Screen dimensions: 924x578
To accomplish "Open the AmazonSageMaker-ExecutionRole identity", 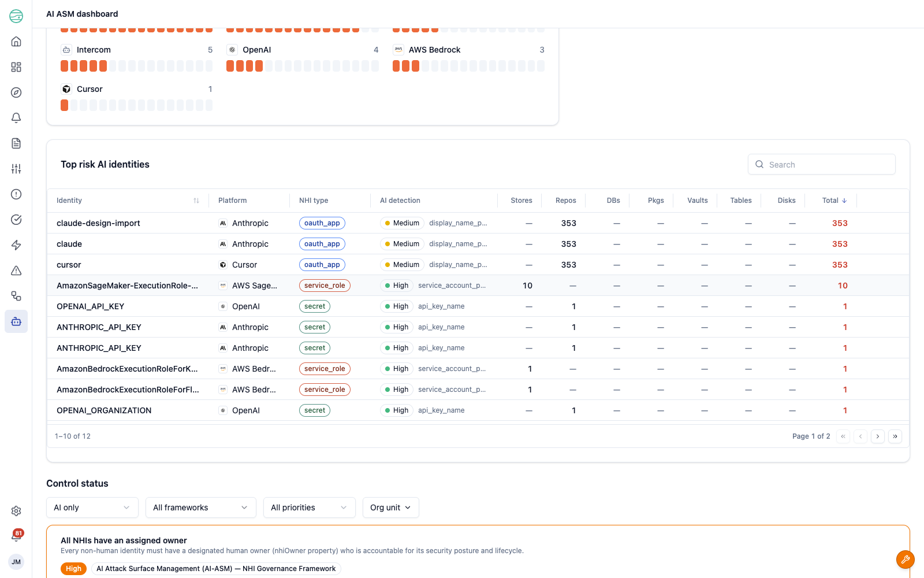I will pyautogui.click(x=127, y=286).
